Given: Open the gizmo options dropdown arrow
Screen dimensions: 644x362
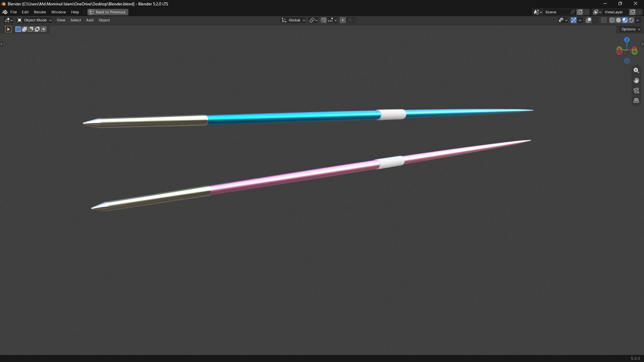Looking at the screenshot, I should (580, 20).
